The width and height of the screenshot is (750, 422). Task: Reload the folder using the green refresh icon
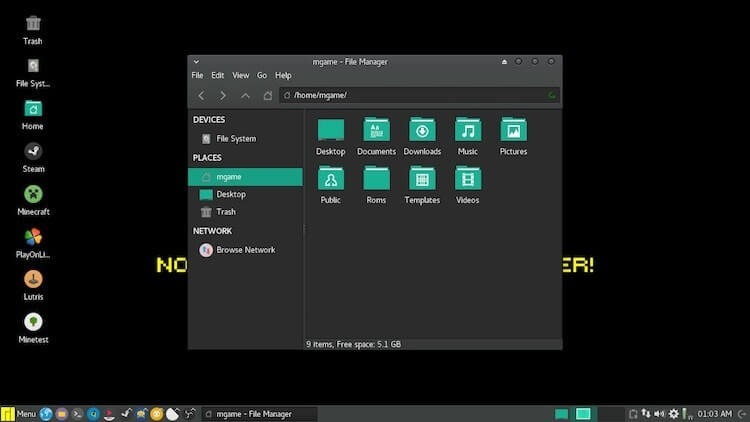coord(551,95)
